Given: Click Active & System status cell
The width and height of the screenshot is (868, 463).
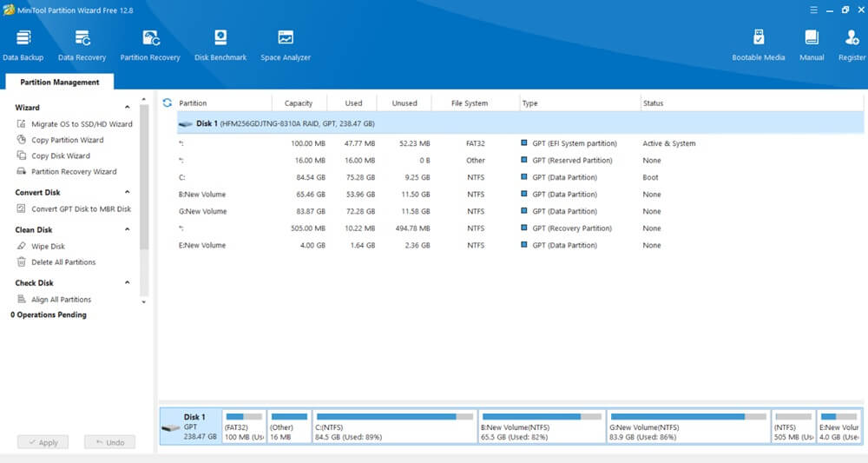Looking at the screenshot, I should 668,143.
